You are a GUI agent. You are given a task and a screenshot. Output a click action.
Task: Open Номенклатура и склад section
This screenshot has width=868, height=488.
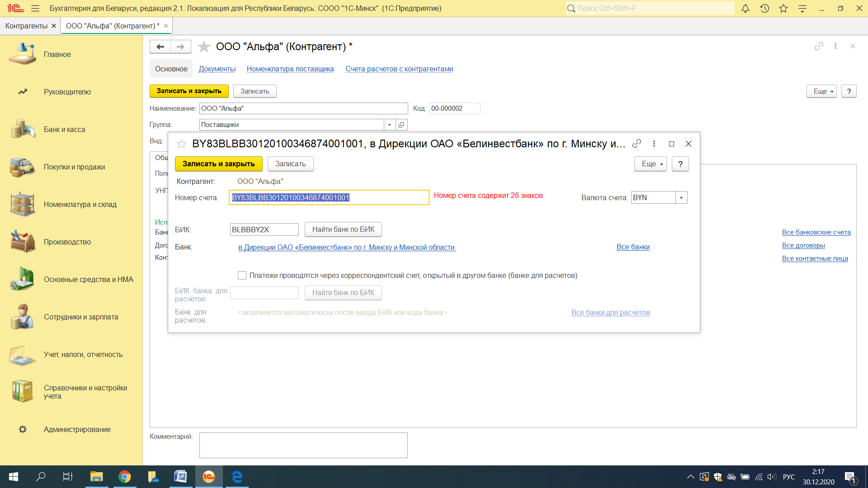click(x=80, y=204)
